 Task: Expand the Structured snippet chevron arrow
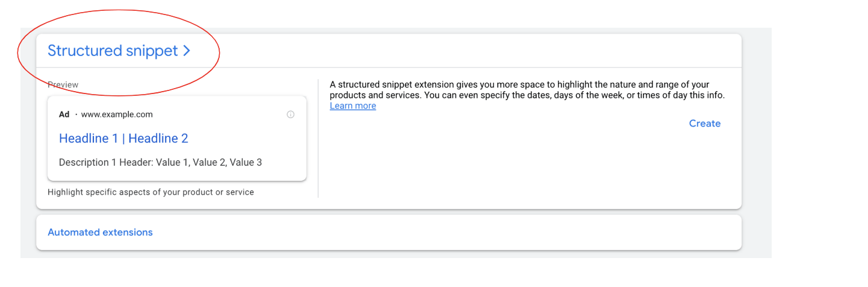(187, 51)
